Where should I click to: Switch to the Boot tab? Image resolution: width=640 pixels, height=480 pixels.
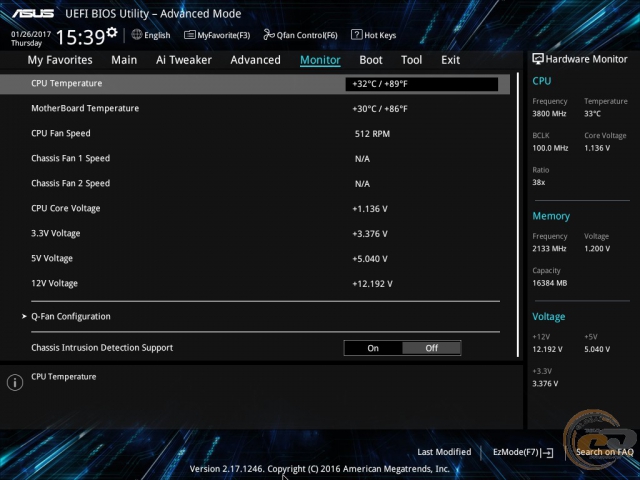click(371, 60)
